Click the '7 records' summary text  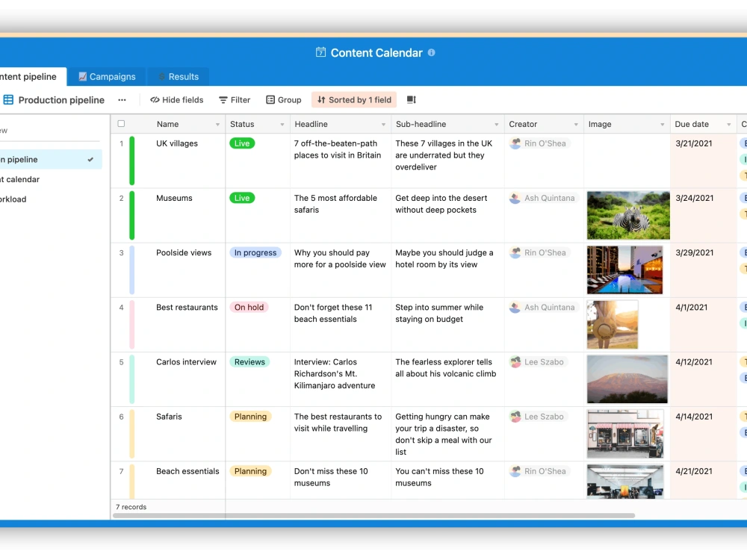pyautogui.click(x=131, y=507)
